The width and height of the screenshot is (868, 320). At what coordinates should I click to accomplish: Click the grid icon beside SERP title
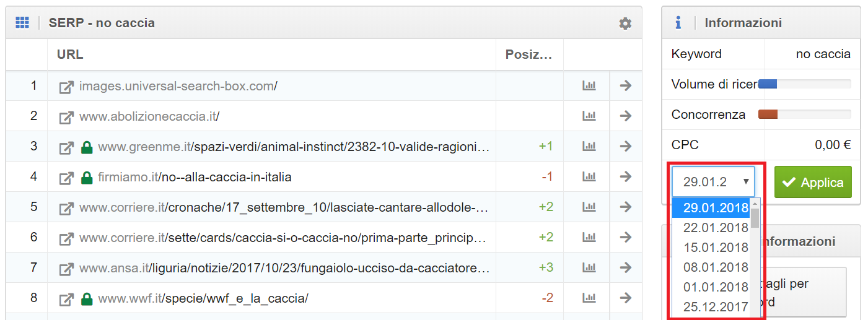(22, 23)
